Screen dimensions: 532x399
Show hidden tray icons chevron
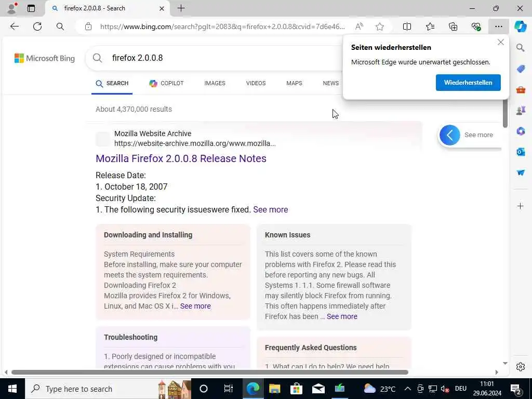407,389
